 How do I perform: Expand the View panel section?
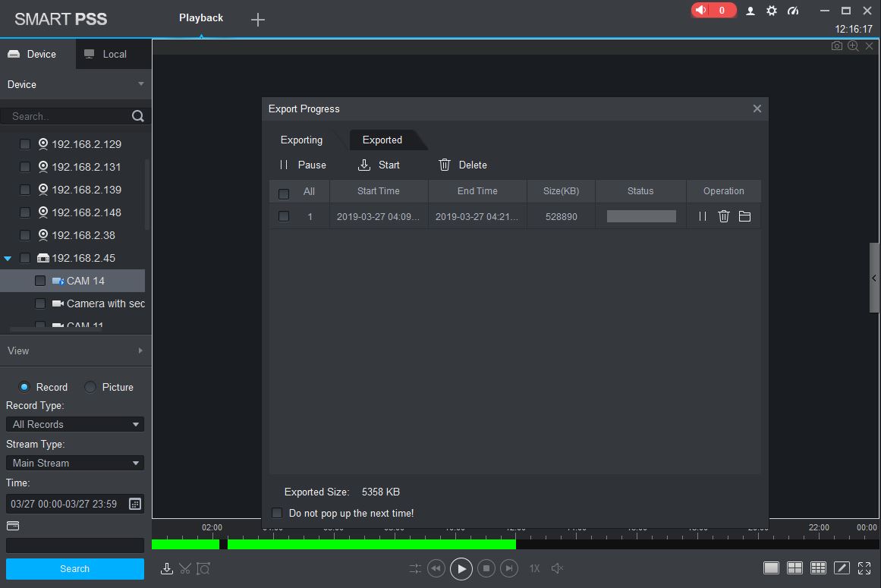[x=140, y=351]
